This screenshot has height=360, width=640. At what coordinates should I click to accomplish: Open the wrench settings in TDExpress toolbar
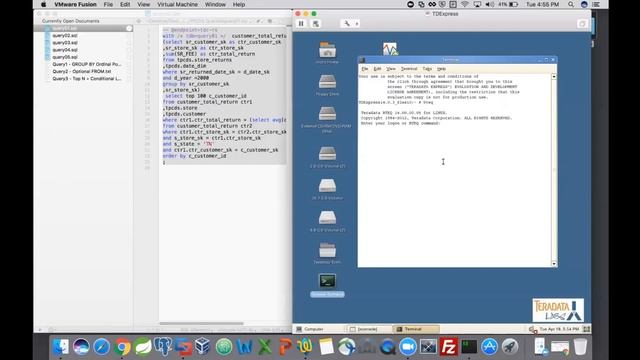coord(347,24)
